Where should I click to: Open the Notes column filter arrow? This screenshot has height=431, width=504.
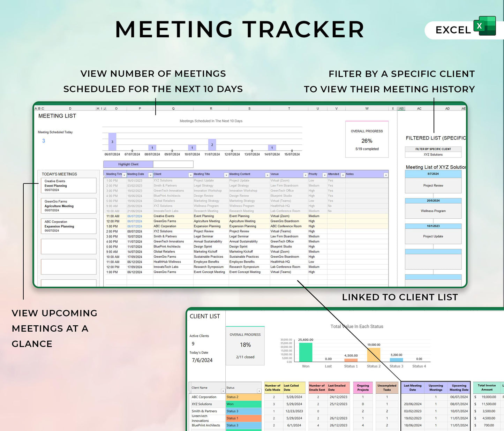coord(385,175)
